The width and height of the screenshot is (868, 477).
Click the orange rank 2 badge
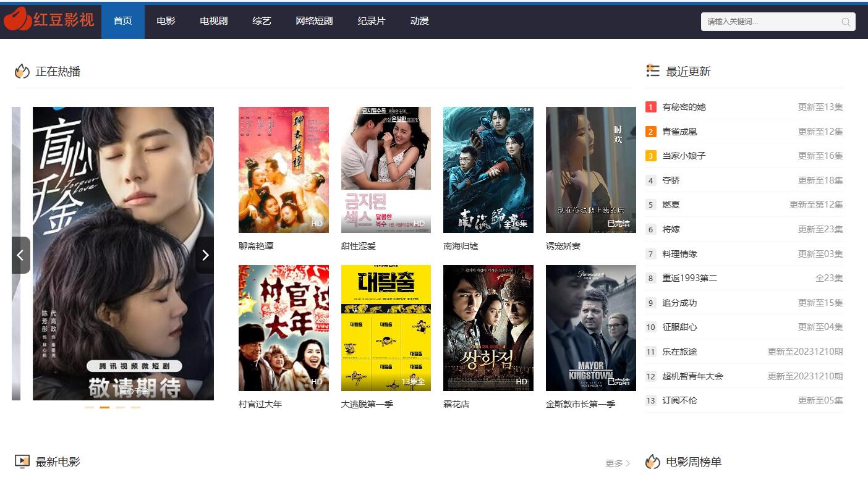650,132
